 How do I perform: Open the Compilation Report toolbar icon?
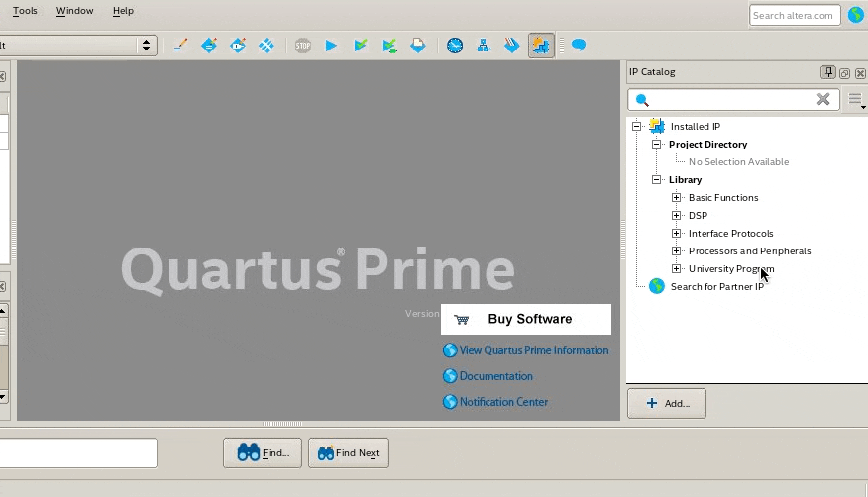click(418, 46)
